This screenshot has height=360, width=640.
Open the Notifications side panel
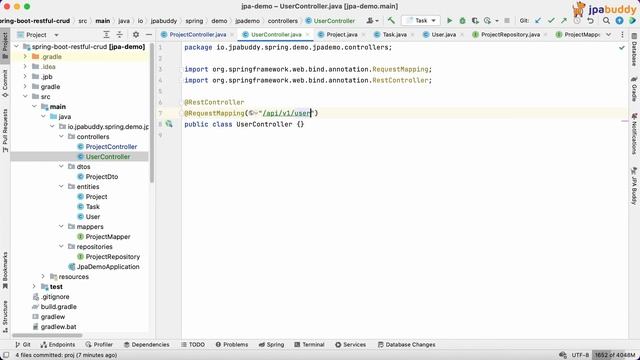(634, 133)
